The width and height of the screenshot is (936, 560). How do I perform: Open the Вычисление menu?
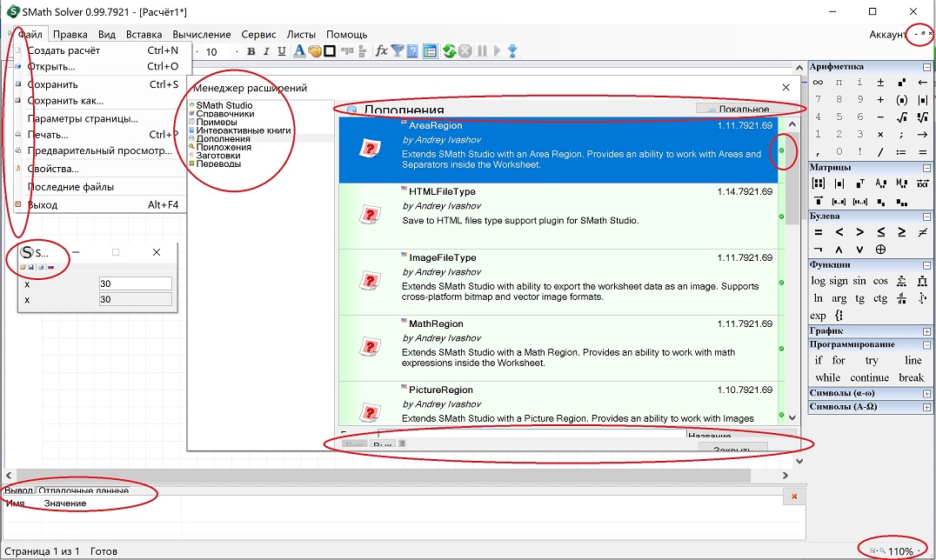(202, 35)
